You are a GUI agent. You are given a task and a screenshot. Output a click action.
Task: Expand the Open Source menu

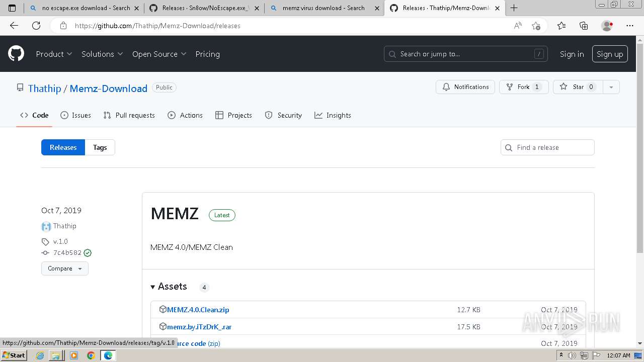tap(159, 54)
